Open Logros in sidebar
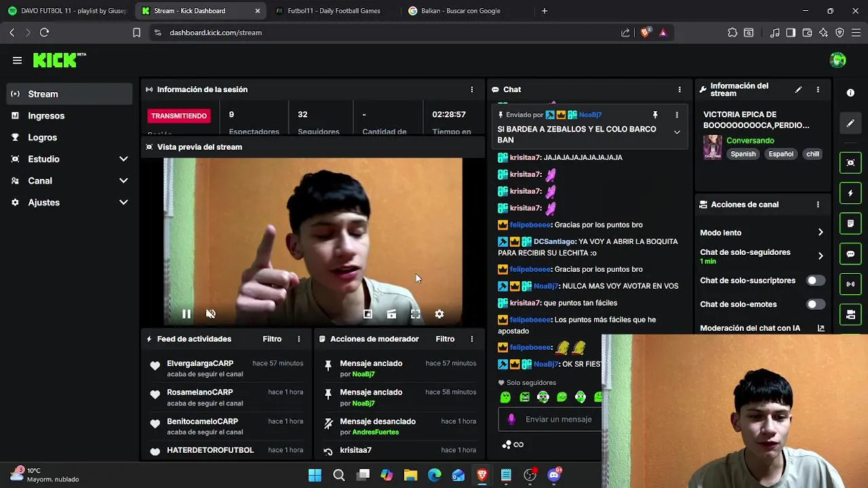Image resolution: width=868 pixels, height=488 pixels. click(69, 138)
